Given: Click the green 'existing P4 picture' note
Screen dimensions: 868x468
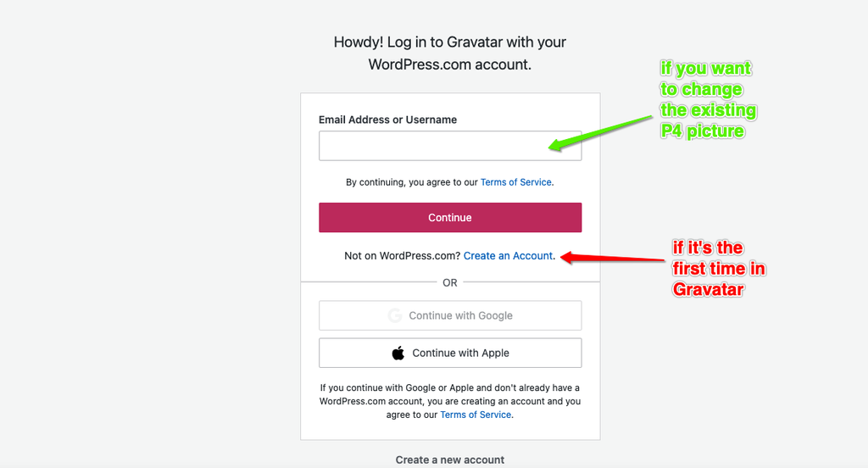Looking at the screenshot, I should point(708,100).
